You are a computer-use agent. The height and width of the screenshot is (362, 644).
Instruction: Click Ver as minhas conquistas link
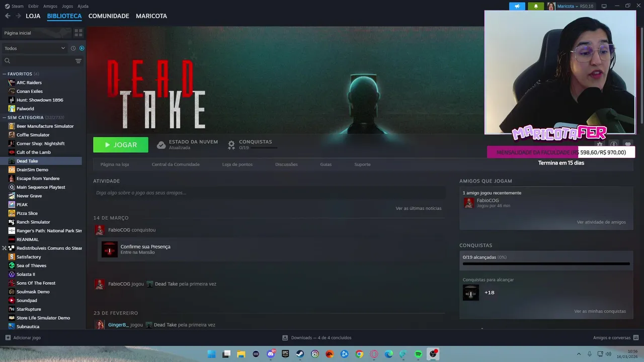pos(600,311)
